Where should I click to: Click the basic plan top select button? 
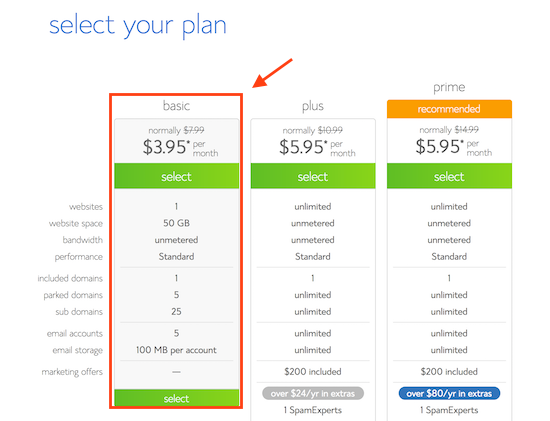pos(176,176)
